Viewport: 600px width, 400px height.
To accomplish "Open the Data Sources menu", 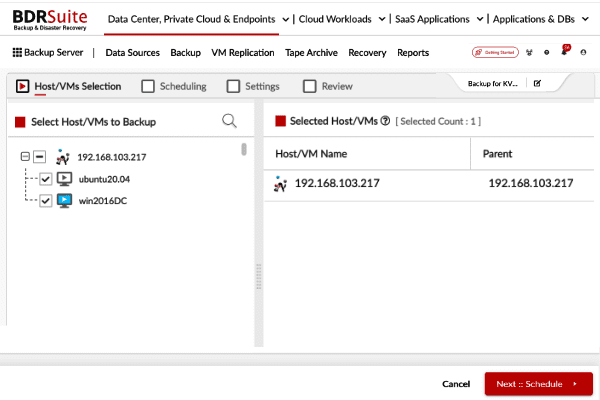I will tap(132, 52).
